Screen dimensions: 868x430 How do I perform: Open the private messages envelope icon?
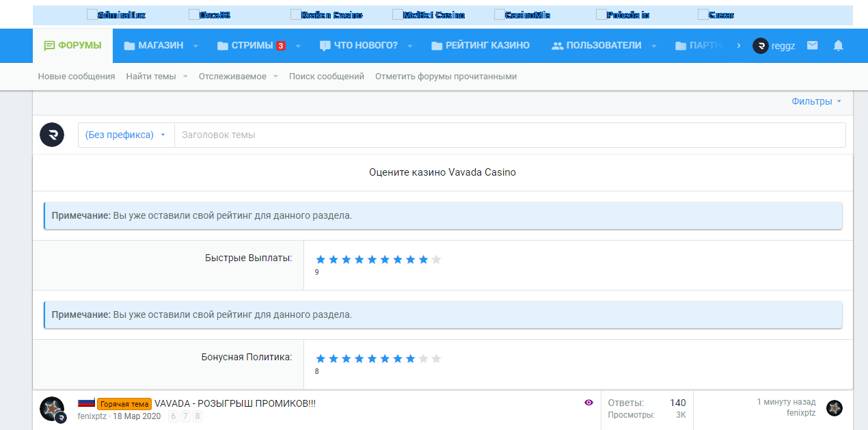pos(812,46)
